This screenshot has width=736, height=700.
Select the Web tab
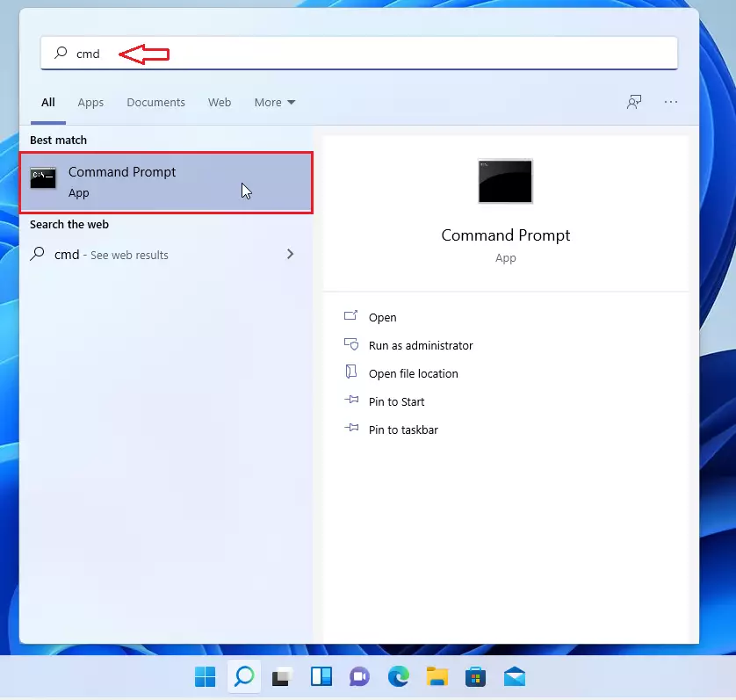pos(220,103)
